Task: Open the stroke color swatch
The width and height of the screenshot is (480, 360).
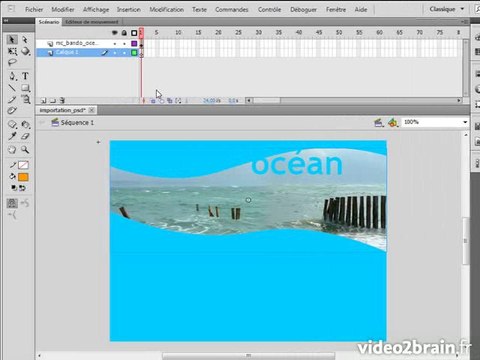Action: coord(23,165)
